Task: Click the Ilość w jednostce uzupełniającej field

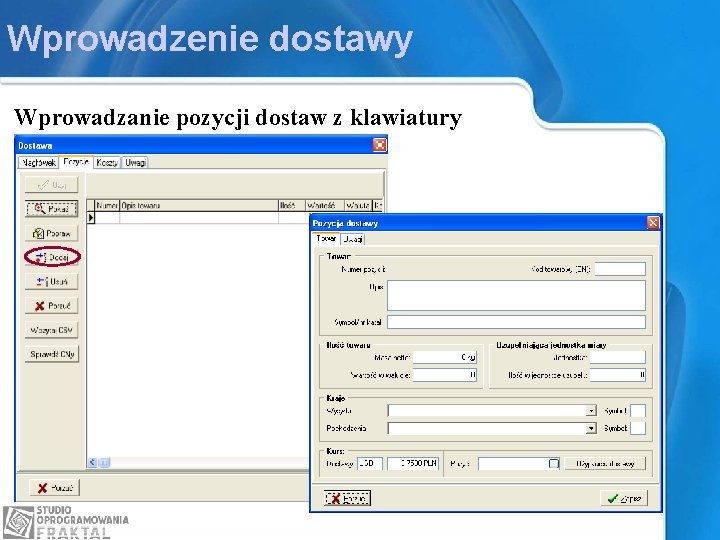Action: click(x=618, y=375)
